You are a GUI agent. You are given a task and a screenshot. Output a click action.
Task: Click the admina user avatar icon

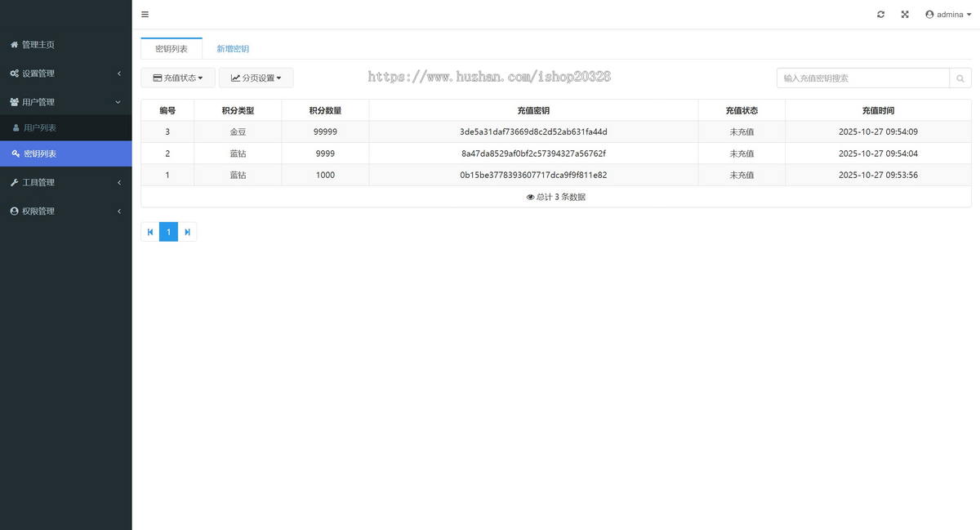click(x=929, y=15)
